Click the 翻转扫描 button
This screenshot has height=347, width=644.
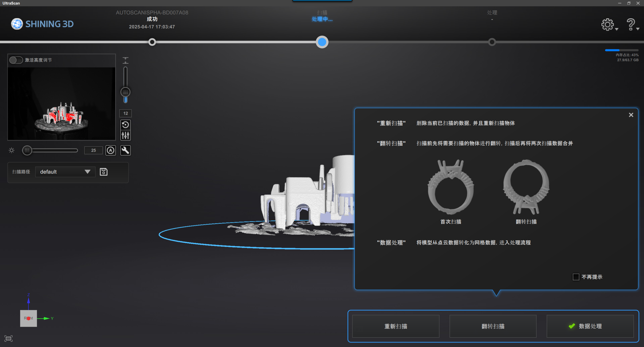point(493,326)
